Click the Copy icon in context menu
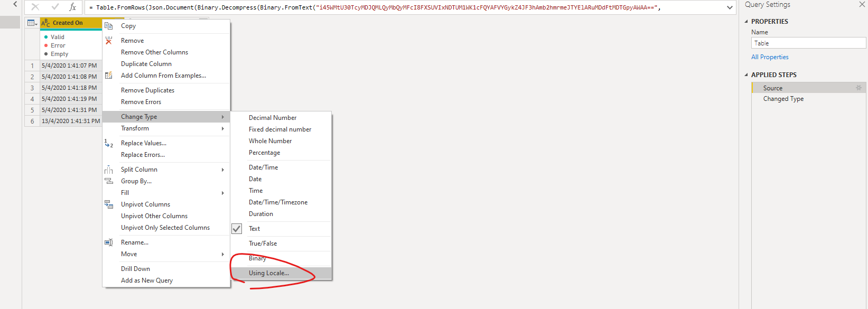The height and width of the screenshot is (309, 868). coord(108,26)
